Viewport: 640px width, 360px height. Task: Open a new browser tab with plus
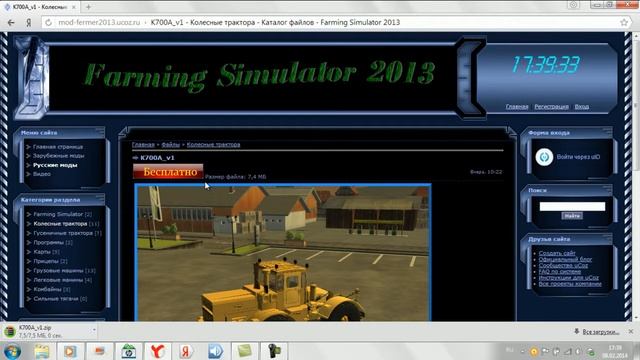click(x=89, y=7)
